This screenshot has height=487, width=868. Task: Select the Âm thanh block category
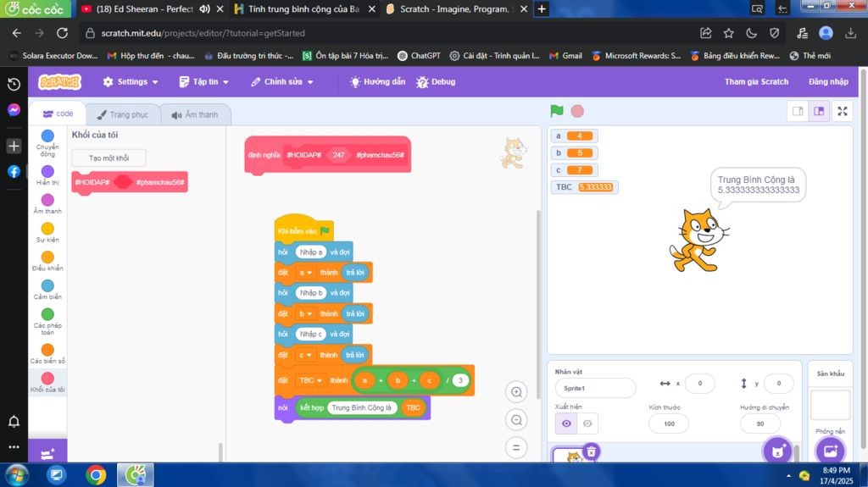tap(47, 203)
